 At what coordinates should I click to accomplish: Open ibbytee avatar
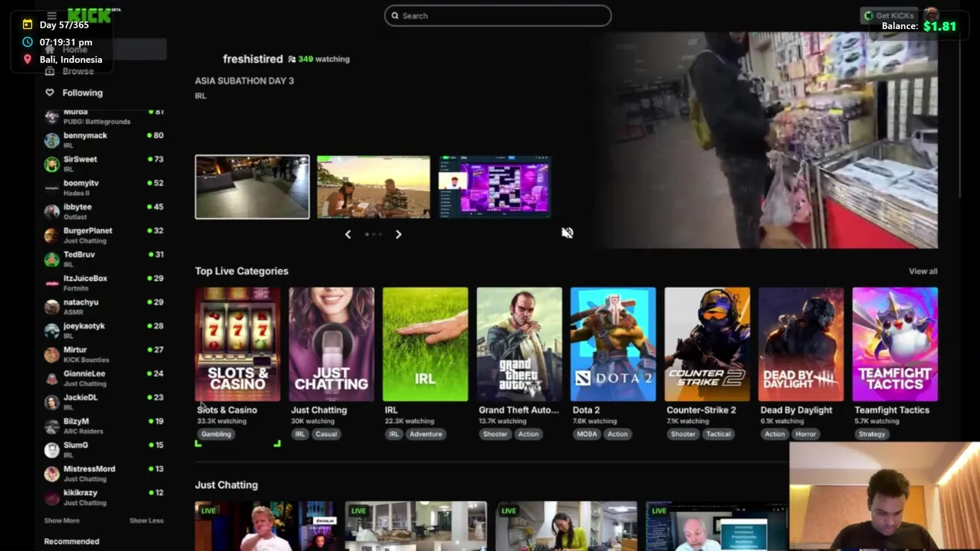[51, 211]
